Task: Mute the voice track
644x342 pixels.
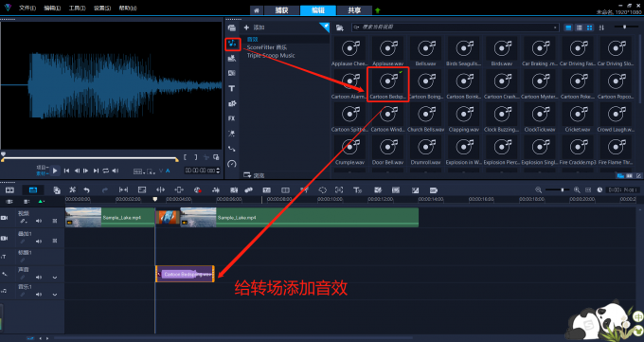Action: pos(39,278)
